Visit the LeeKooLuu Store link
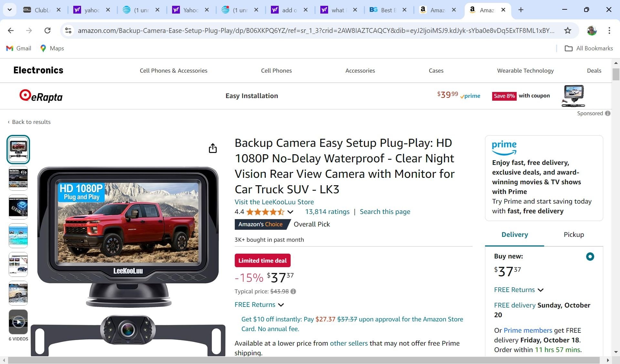This screenshot has width=620, height=364. coord(274,202)
